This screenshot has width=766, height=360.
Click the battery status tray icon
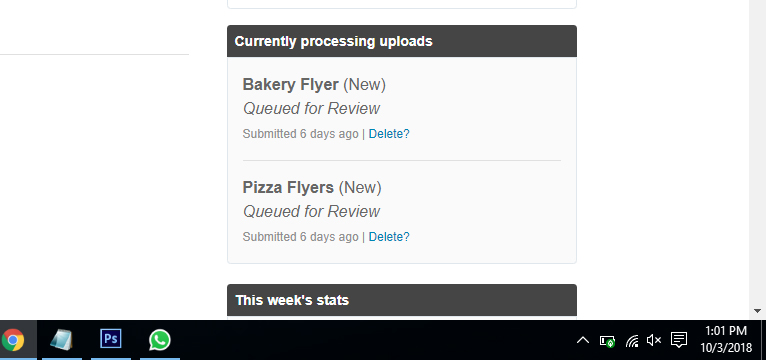click(x=607, y=340)
